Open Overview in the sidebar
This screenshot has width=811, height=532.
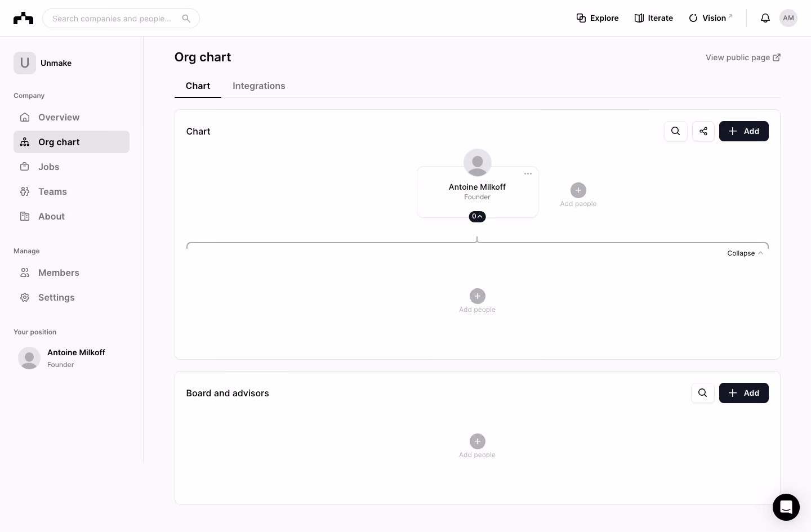tap(72, 117)
